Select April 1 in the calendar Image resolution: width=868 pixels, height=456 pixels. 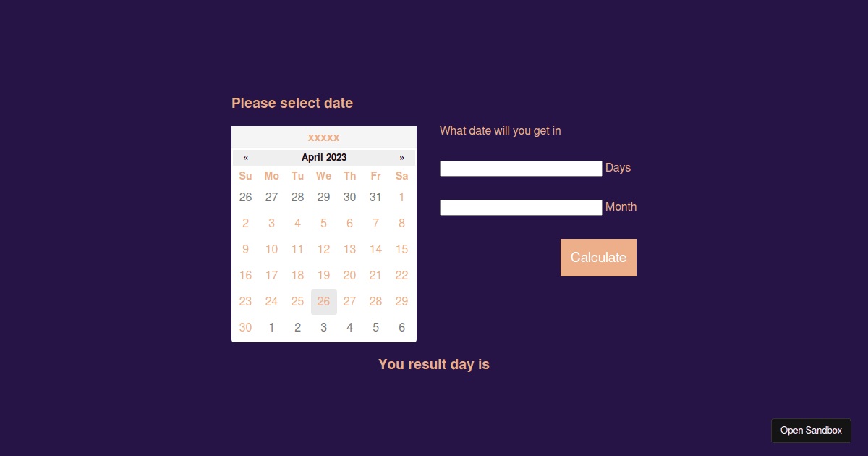click(x=401, y=197)
